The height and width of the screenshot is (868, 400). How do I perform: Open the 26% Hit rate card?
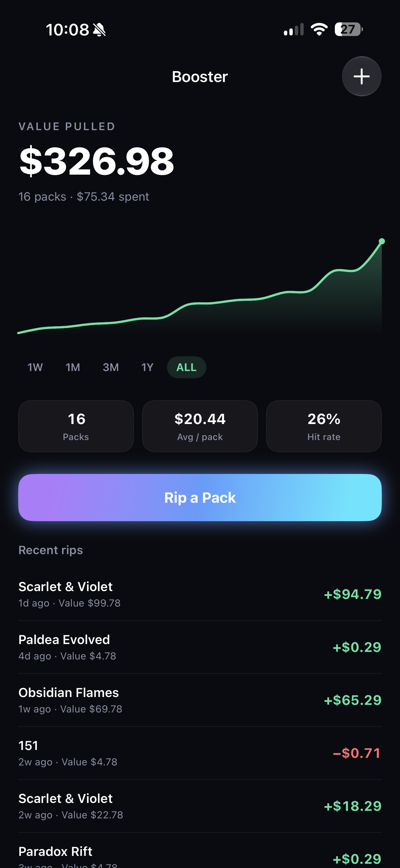pos(324,426)
